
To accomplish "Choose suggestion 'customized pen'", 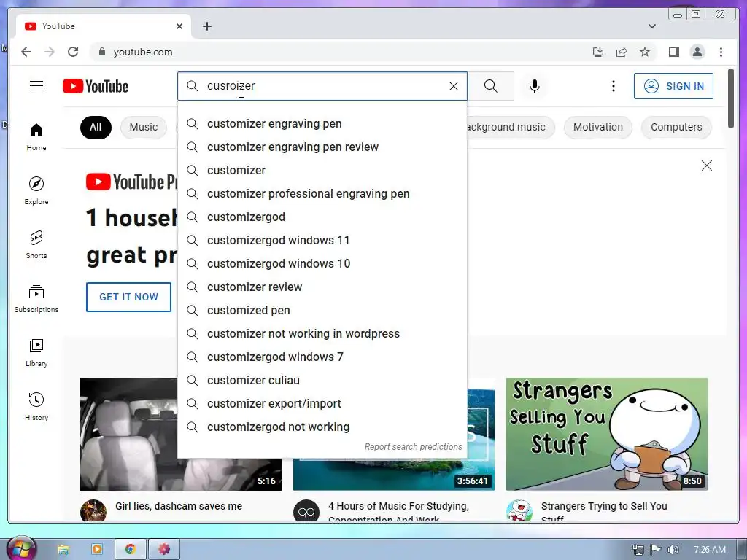I will [322, 310].
